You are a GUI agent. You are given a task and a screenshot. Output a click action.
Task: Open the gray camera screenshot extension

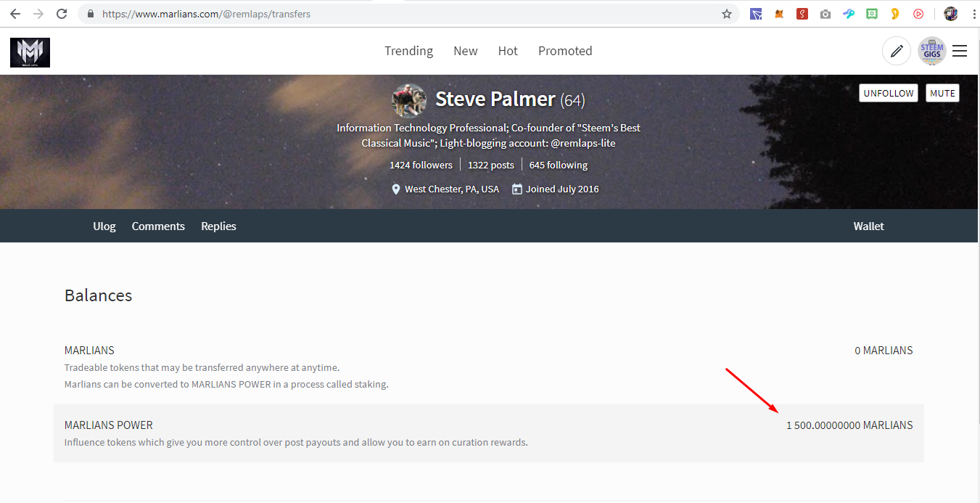point(825,14)
